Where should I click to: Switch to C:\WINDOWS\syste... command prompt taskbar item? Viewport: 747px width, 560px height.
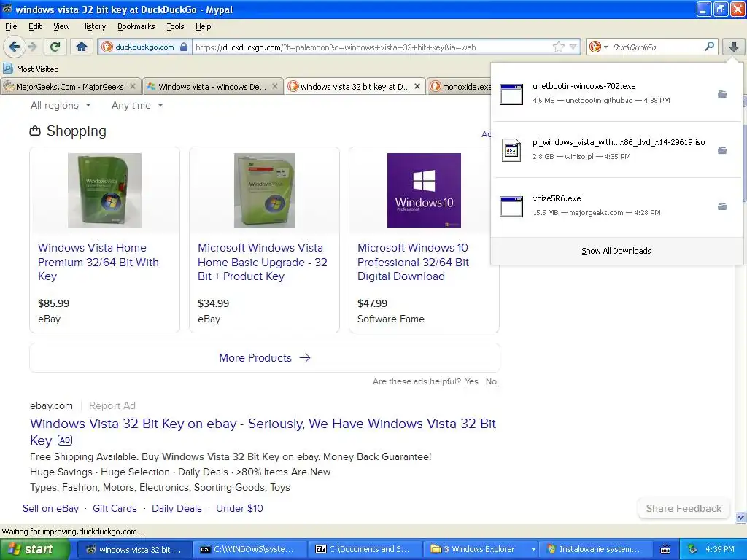(x=249, y=549)
